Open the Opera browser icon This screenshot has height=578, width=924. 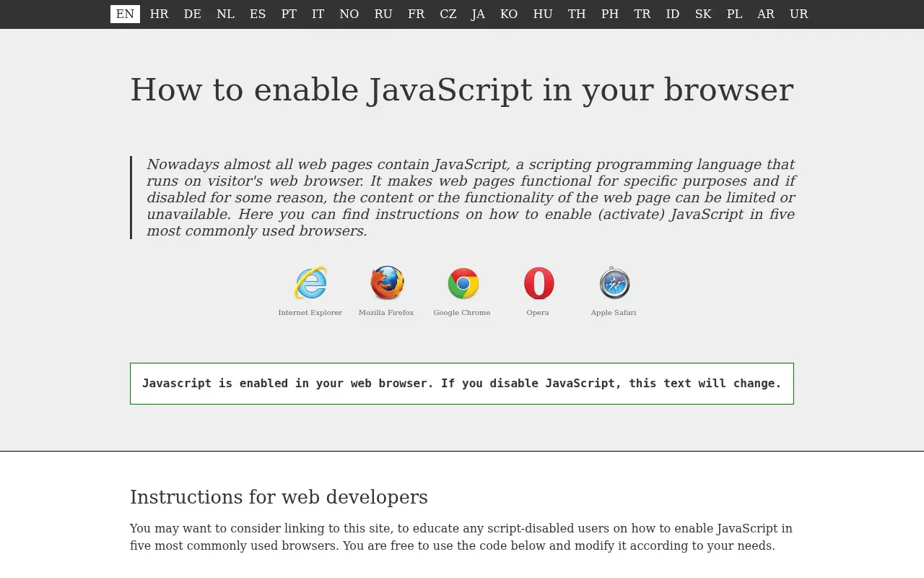click(539, 282)
